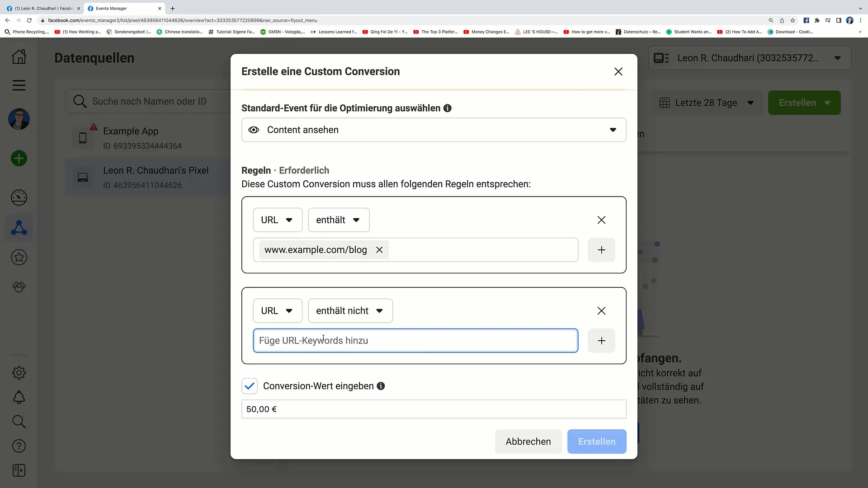Close the Custom Conversion dialog

click(x=618, y=71)
